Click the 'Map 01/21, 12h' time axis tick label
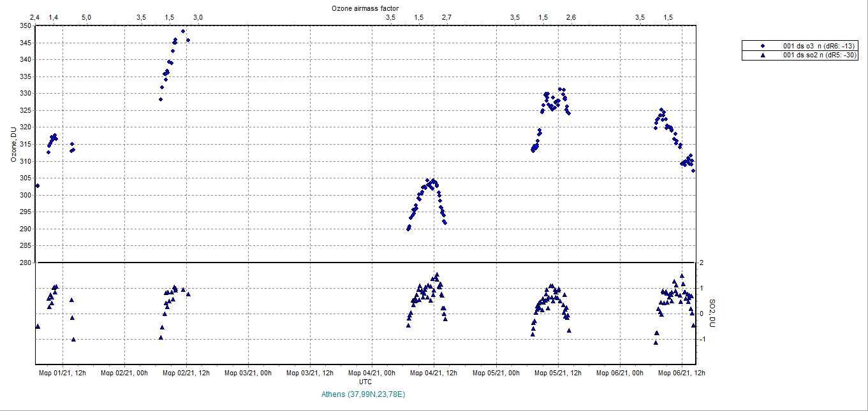The image size is (868, 411). point(62,373)
